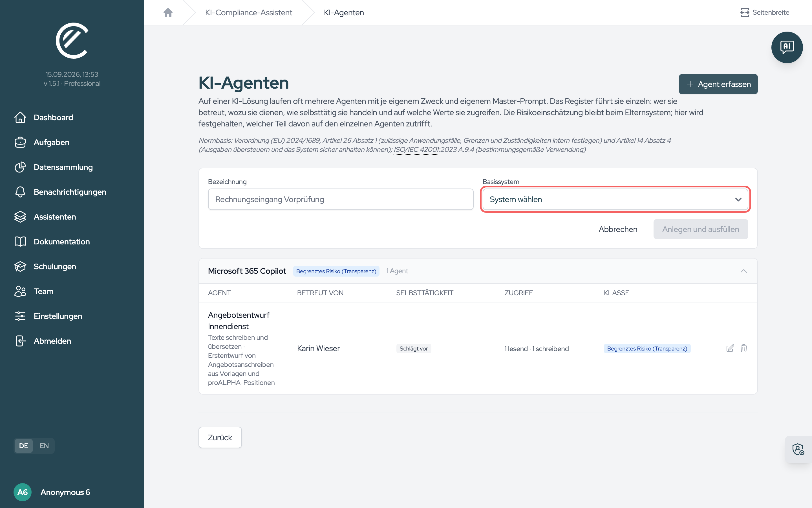The height and width of the screenshot is (508, 812).
Task: Click the KI-Agenten breadcrumb
Action: point(344,12)
